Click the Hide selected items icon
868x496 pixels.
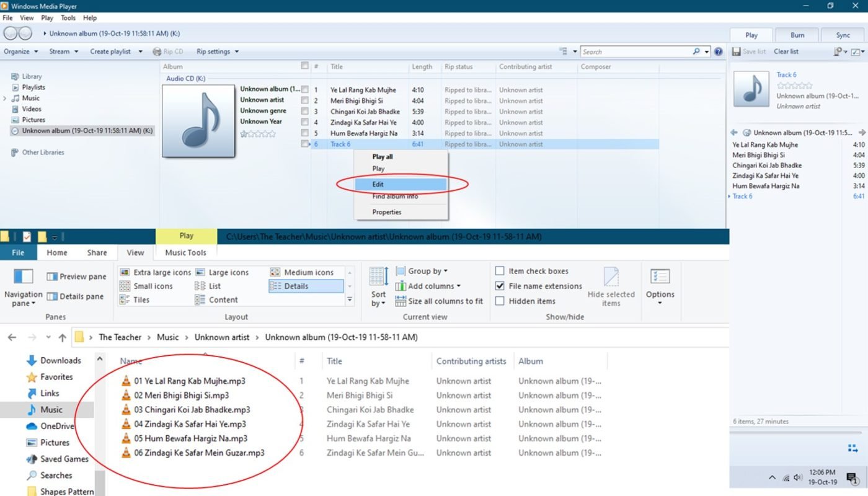tap(611, 277)
